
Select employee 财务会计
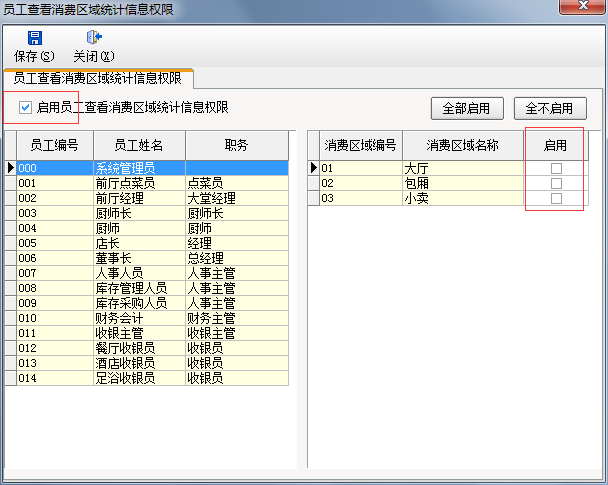coord(139,319)
